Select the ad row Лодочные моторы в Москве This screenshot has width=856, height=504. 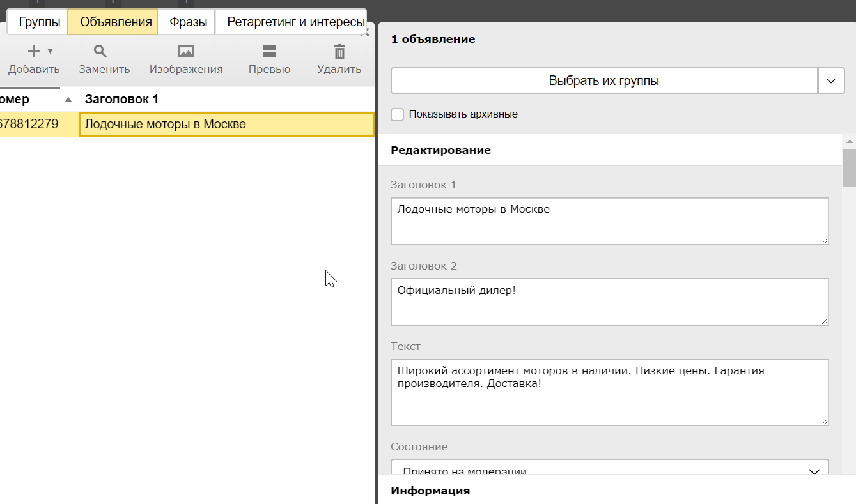226,125
